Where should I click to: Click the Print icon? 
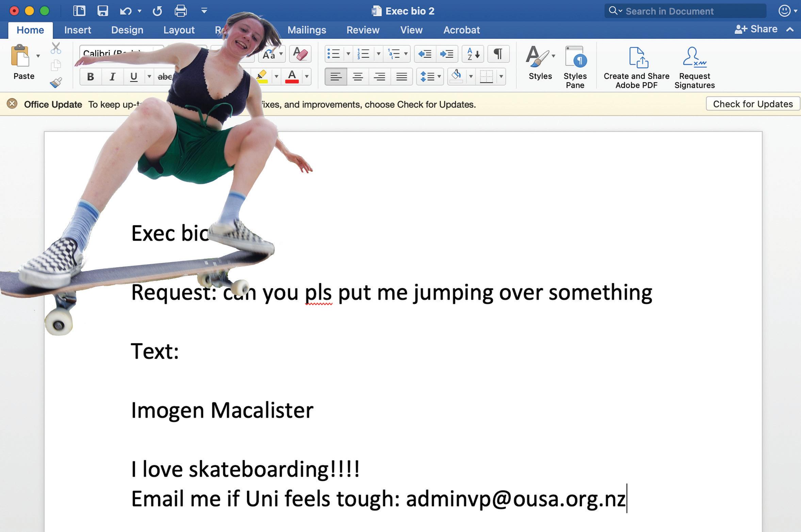pos(180,11)
